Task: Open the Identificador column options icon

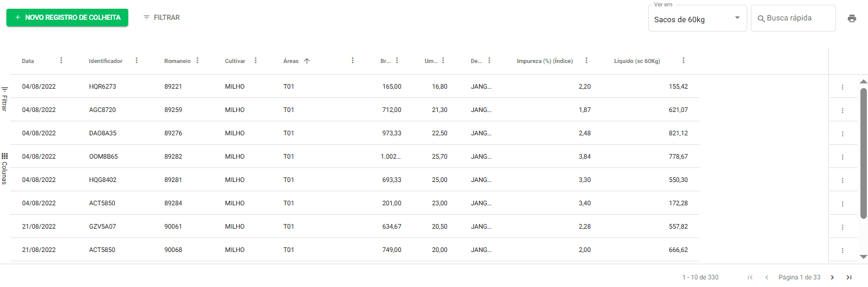Action: pos(136,61)
